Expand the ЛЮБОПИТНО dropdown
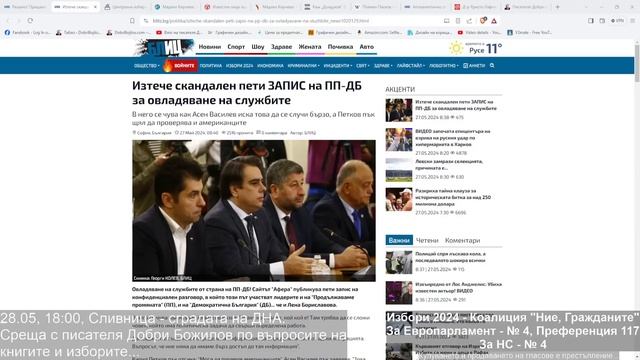This screenshot has height=360, width=640. click(x=444, y=65)
